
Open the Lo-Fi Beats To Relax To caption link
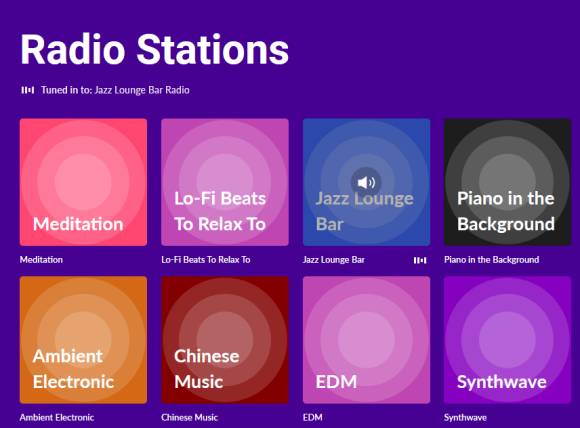(206, 260)
